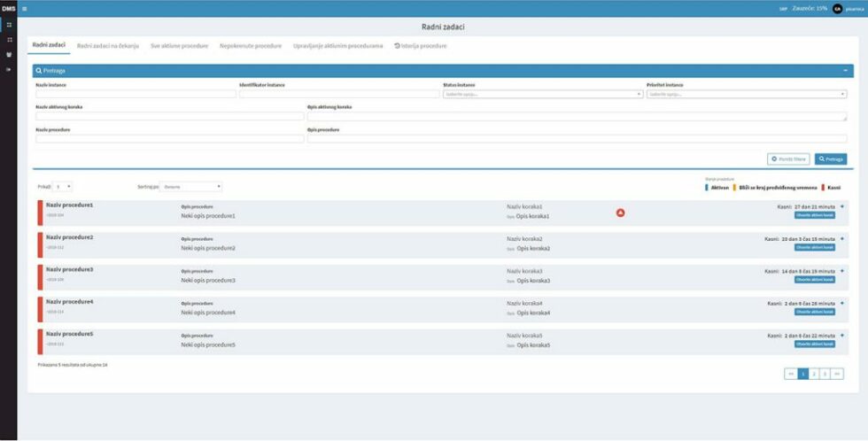This screenshot has width=868, height=441.
Task: Focus the Identifikator instance input field
Action: [339, 95]
